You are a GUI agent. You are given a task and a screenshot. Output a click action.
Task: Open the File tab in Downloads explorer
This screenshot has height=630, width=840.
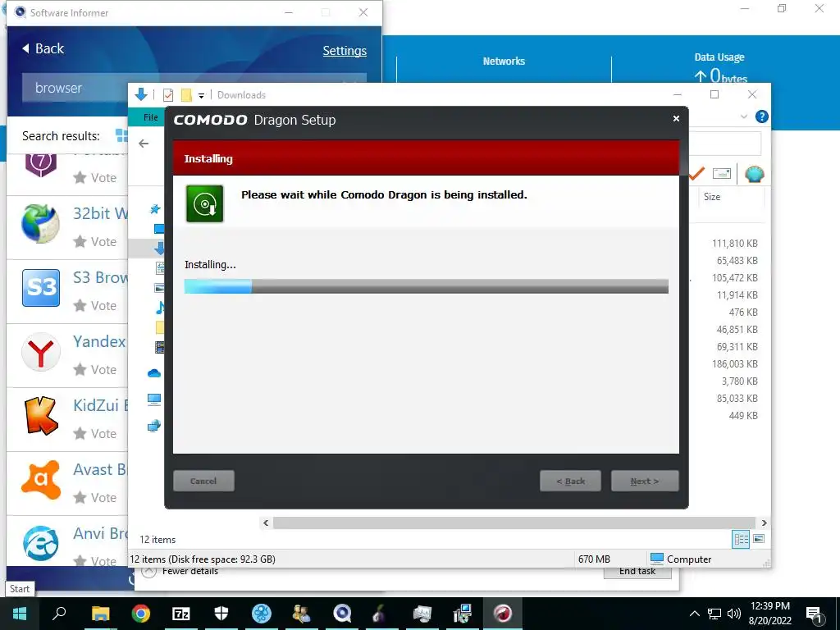click(x=151, y=117)
